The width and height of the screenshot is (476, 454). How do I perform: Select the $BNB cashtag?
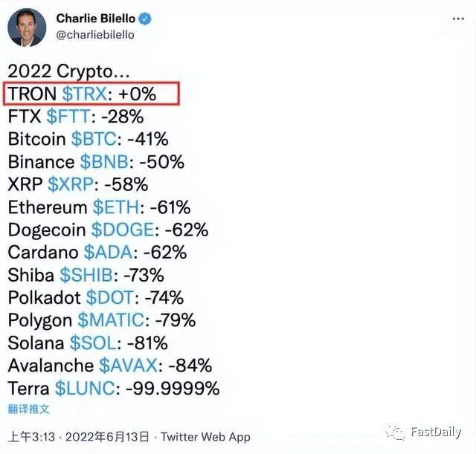tap(104, 162)
